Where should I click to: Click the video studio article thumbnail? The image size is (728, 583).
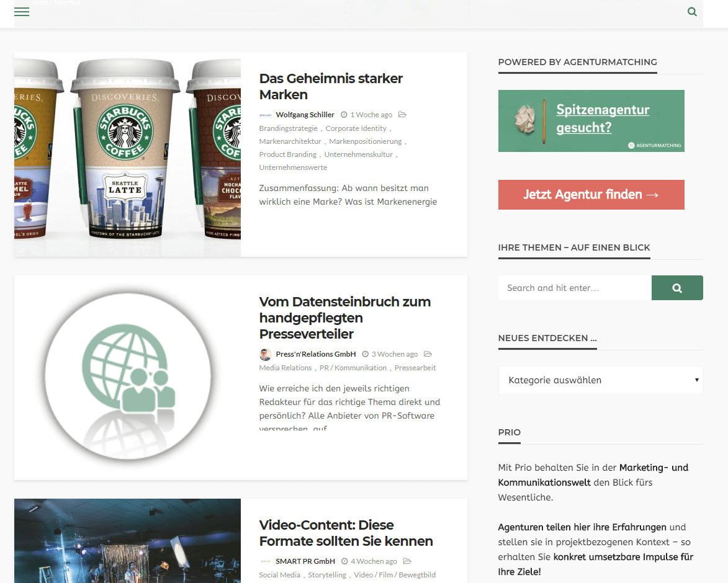coord(128,541)
